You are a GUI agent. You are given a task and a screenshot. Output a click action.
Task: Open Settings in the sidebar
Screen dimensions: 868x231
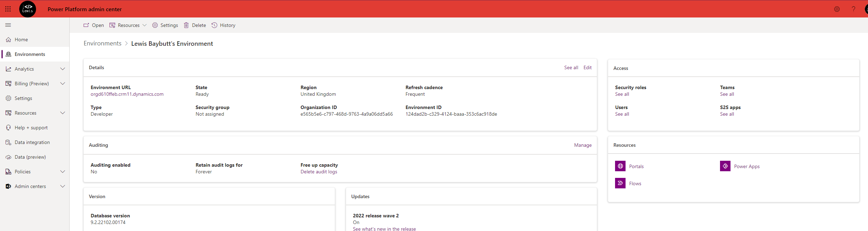pyautogui.click(x=35, y=99)
